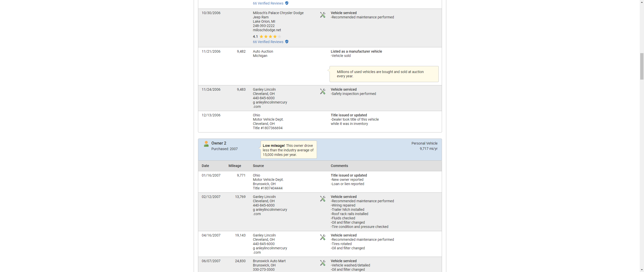Image resolution: width=644 pixels, height=272 pixels.
Task: Click Mileage column header
Action: (234, 166)
